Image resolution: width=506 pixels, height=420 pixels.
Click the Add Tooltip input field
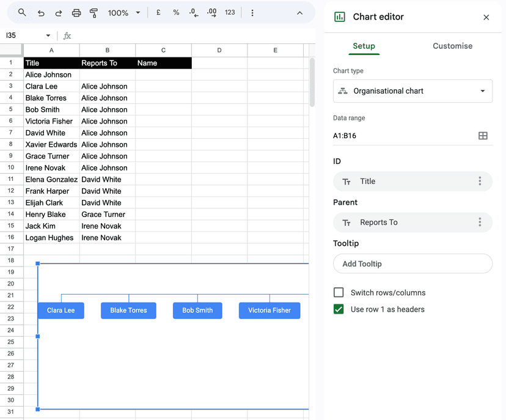pyautogui.click(x=413, y=263)
